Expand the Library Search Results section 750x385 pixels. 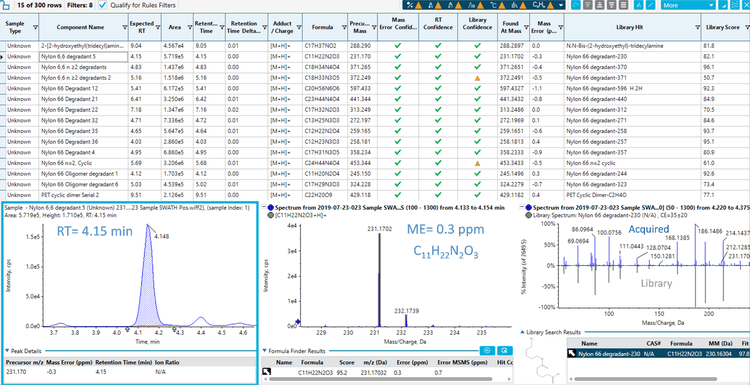(x=522, y=332)
